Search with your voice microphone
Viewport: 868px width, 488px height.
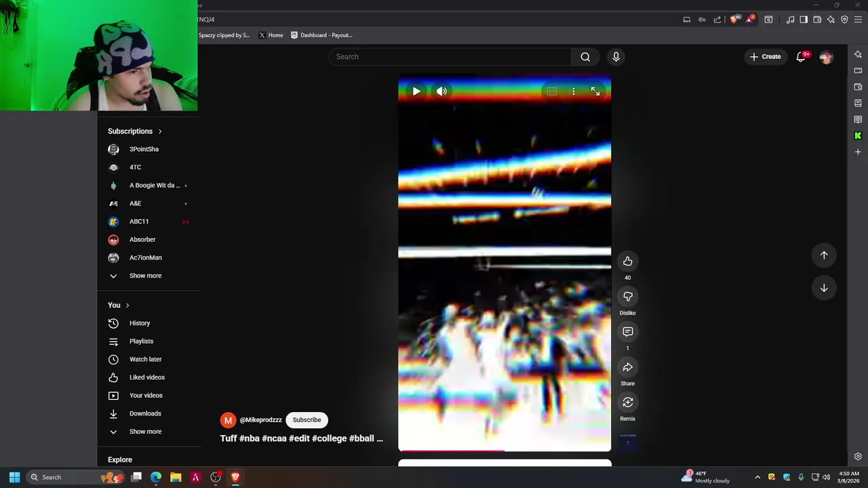pos(616,57)
